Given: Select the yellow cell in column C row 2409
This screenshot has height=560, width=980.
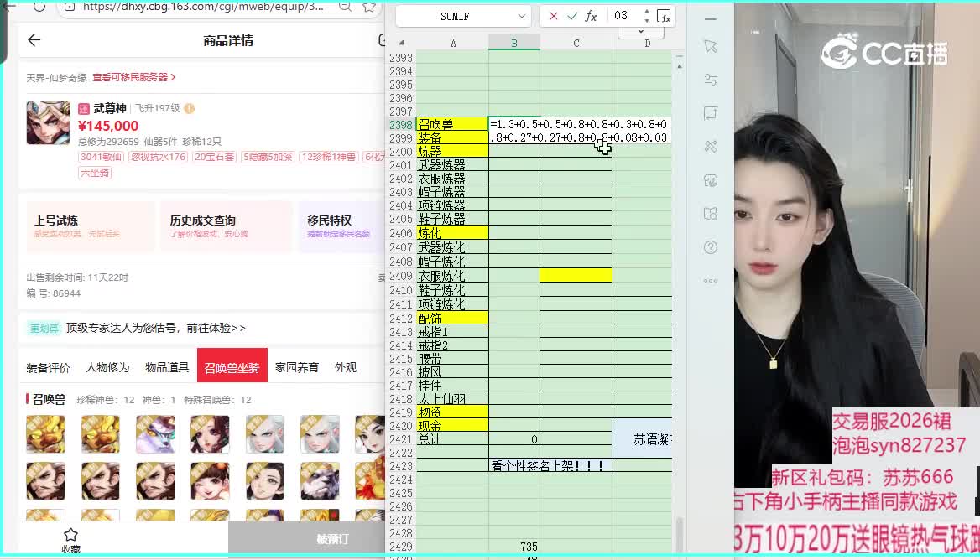Looking at the screenshot, I should coord(576,275).
